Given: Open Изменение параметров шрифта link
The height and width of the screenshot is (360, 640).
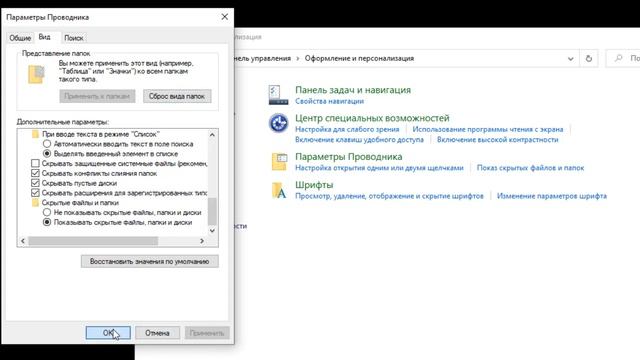Looking at the screenshot, I should click(x=552, y=196).
